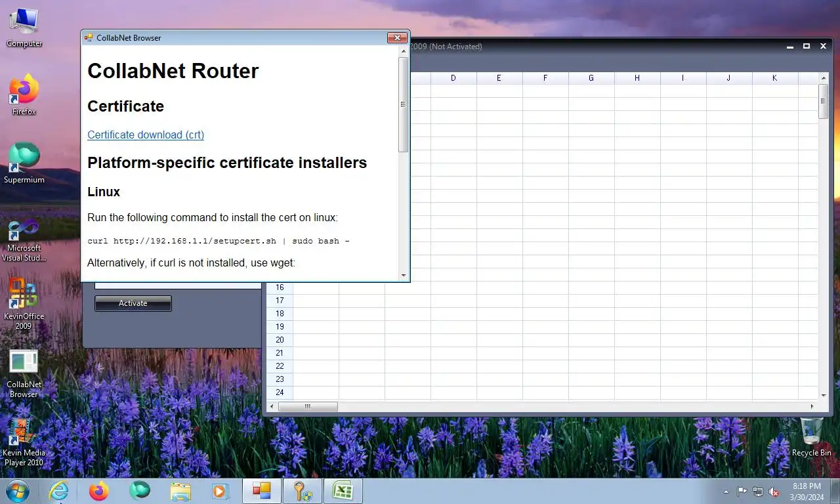The height and width of the screenshot is (504, 840).
Task: Close the CollabNet Browser window
Action: point(397,37)
